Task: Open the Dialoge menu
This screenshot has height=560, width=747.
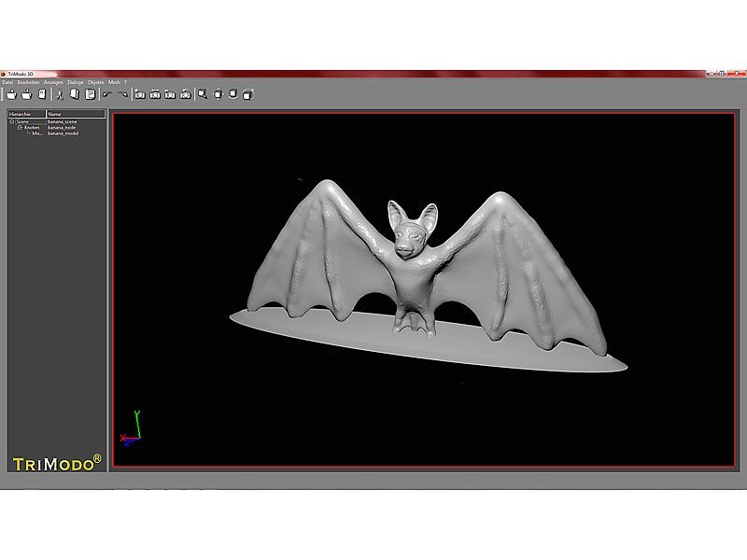Action: tap(76, 82)
